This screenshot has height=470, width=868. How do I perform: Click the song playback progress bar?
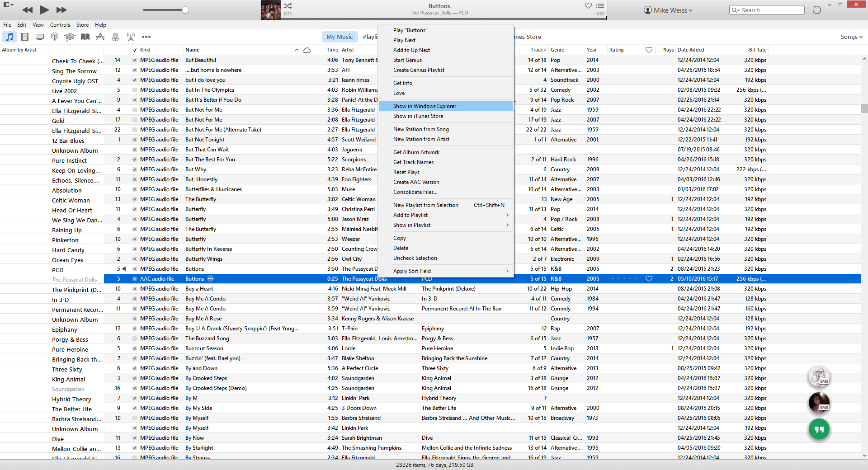(443, 19)
